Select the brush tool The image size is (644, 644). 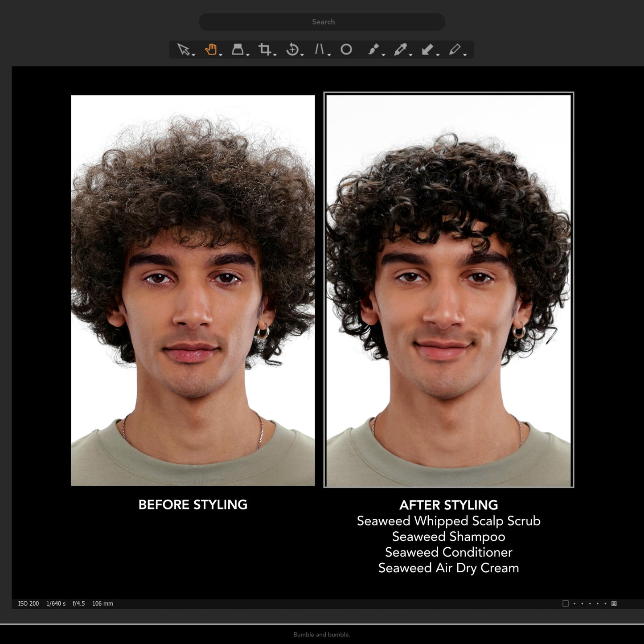(x=373, y=49)
